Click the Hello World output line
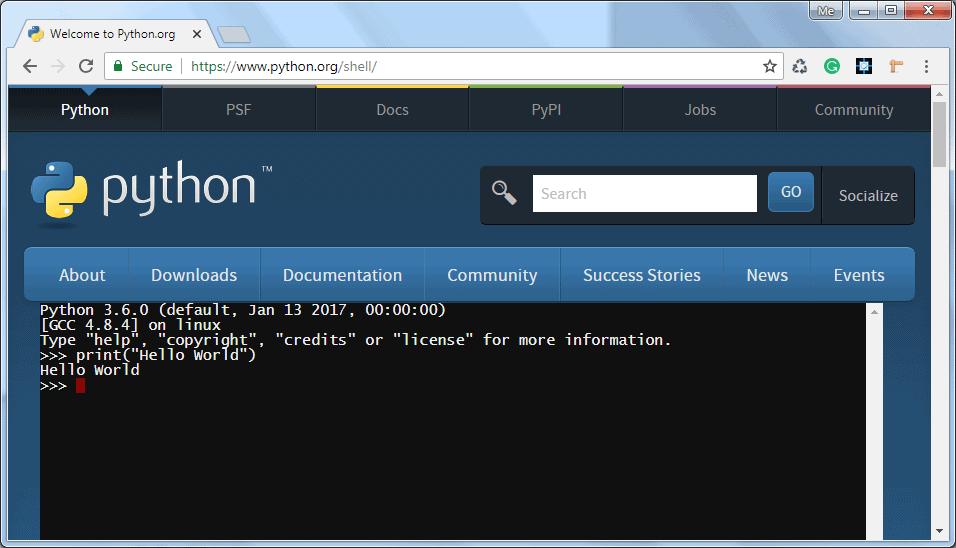This screenshot has width=956, height=548. [90, 370]
